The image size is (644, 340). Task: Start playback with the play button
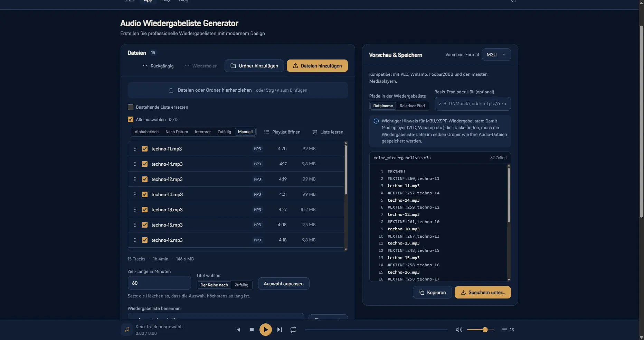coord(266,330)
